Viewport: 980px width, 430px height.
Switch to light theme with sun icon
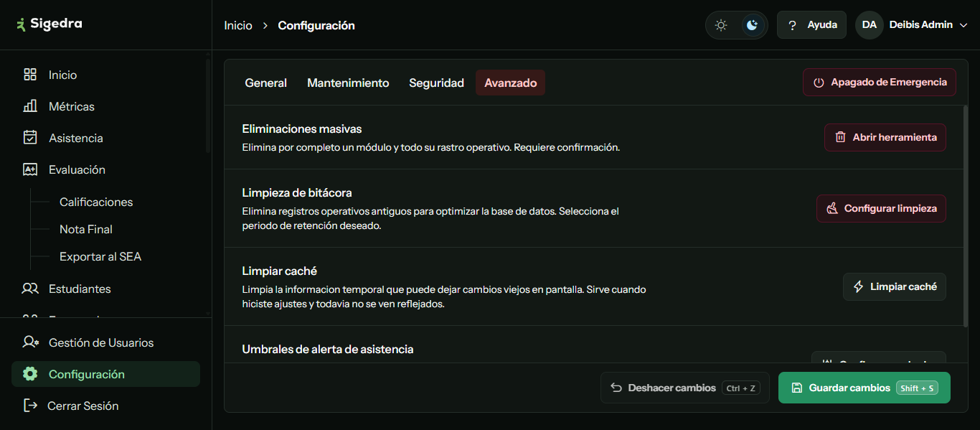[x=721, y=25]
